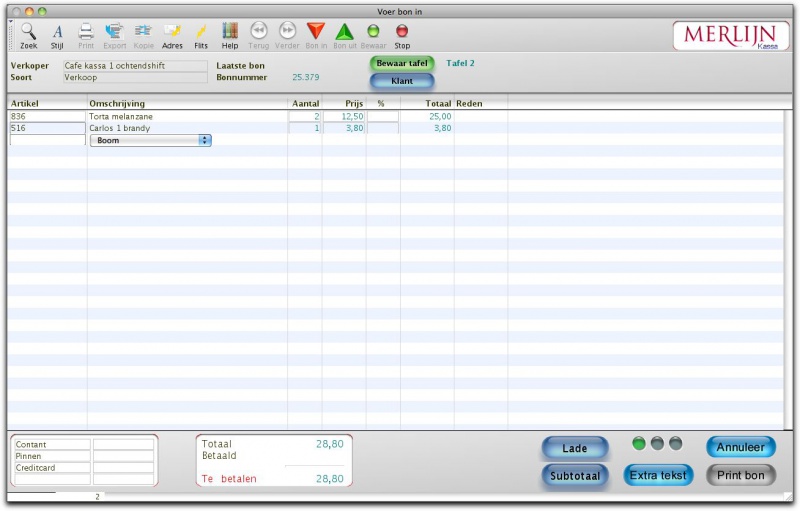Click the red Bon in arrow
800x511 pixels.
[316, 32]
